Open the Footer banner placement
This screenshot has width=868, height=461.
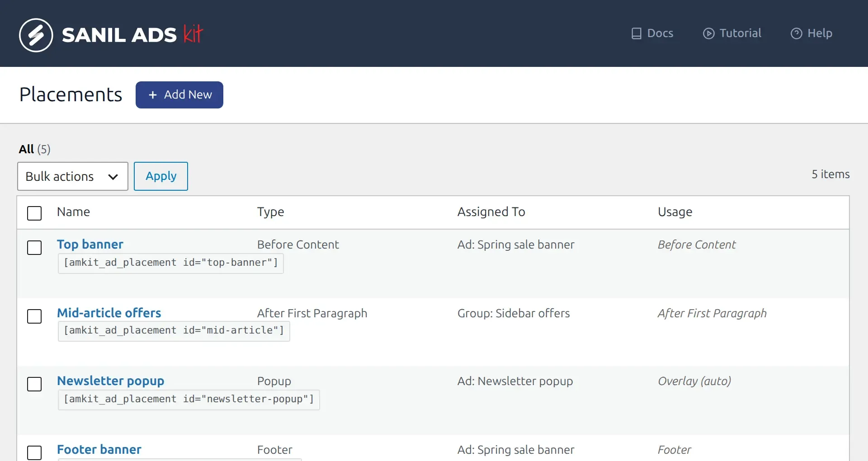point(99,450)
